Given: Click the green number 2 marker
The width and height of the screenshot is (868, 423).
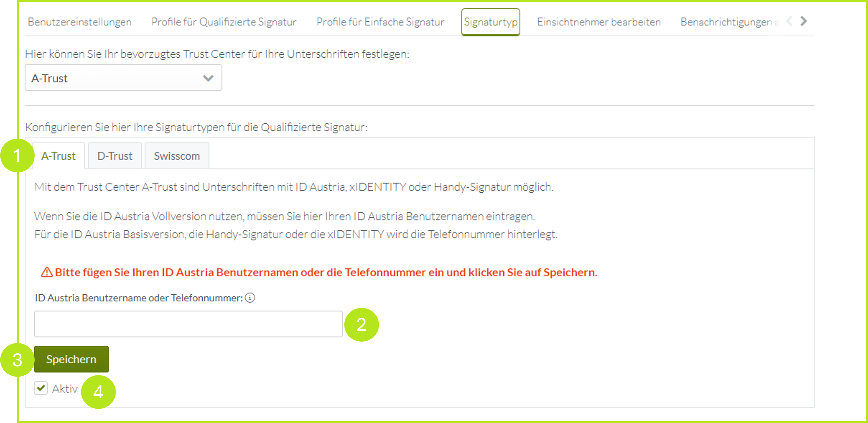Looking at the screenshot, I should 361,325.
